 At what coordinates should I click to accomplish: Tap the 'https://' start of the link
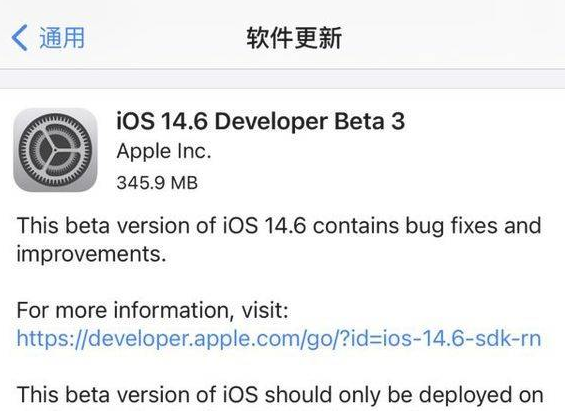[x=52, y=339]
